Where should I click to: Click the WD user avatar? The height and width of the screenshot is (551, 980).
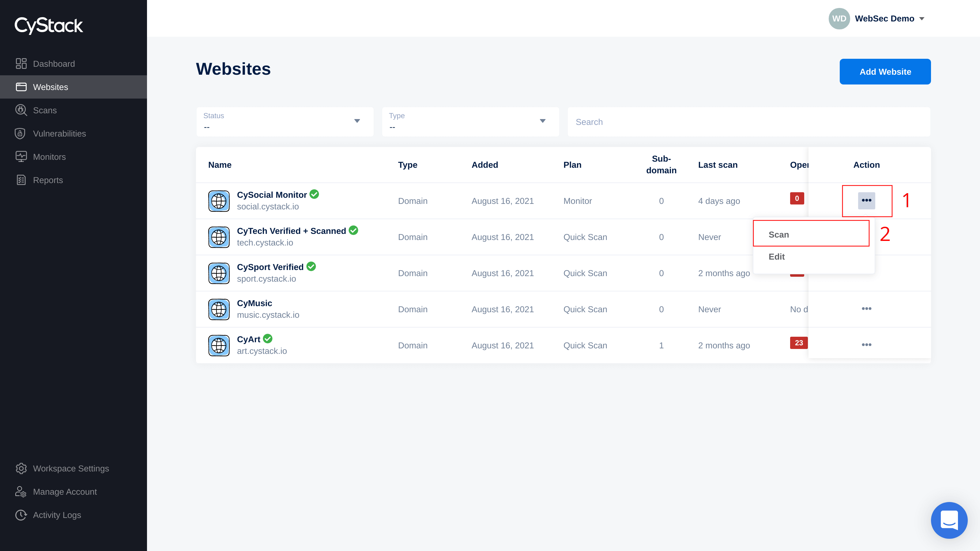click(x=839, y=19)
